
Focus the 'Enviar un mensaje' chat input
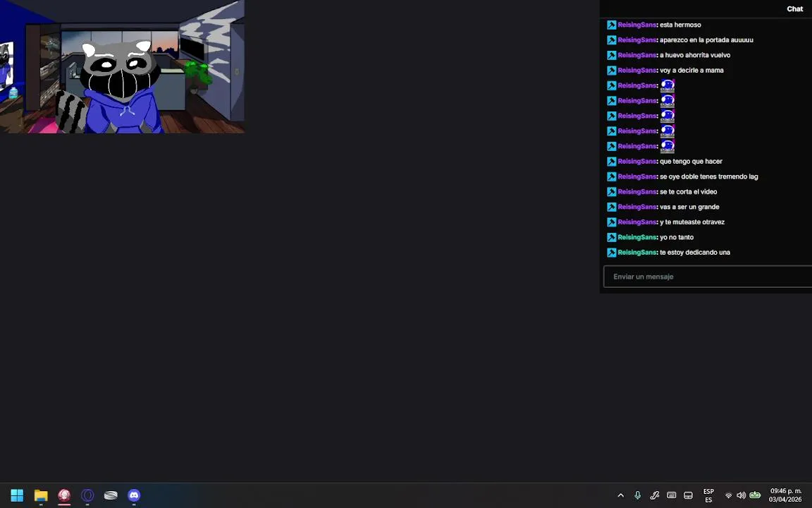tap(708, 277)
